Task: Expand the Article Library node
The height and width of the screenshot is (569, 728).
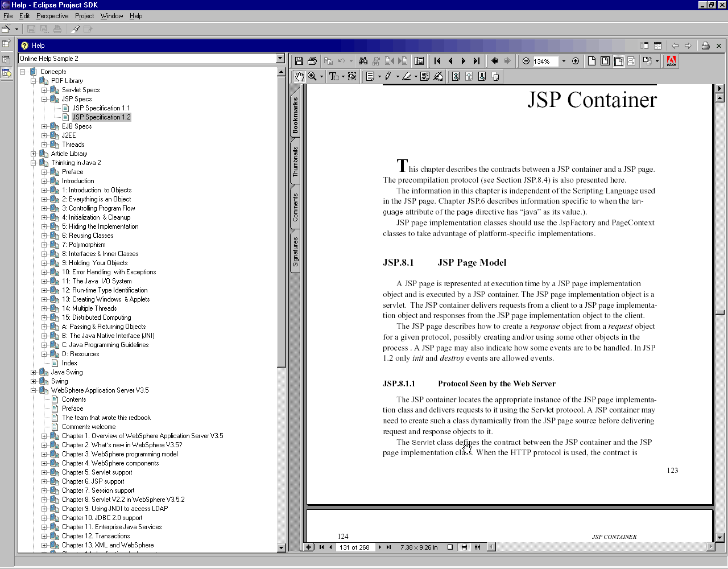Action: (34, 154)
